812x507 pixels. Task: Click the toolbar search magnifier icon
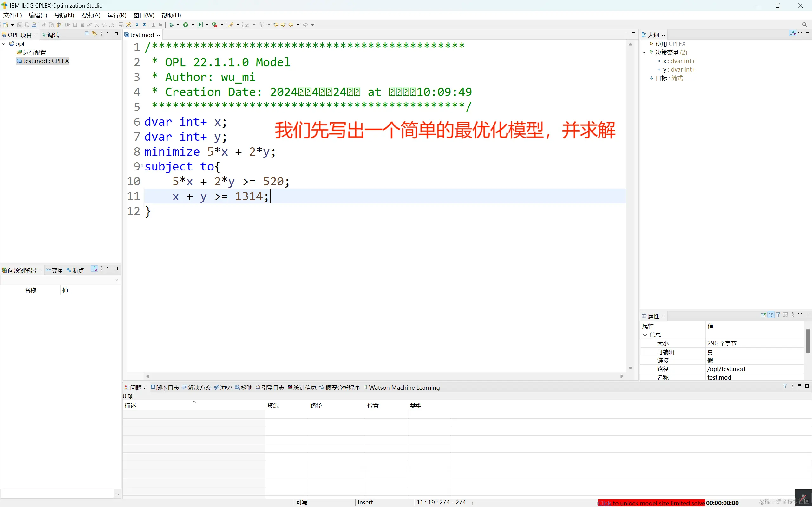[804, 25]
